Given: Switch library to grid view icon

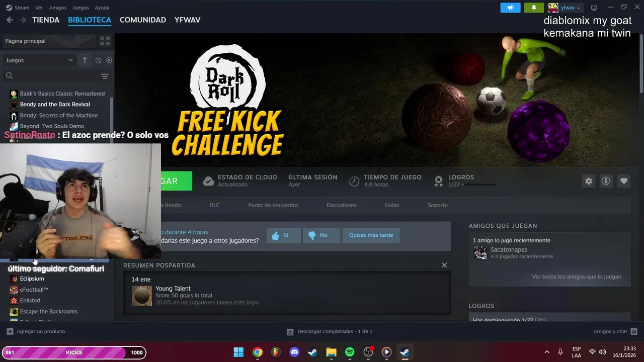Looking at the screenshot, I should point(105,41).
